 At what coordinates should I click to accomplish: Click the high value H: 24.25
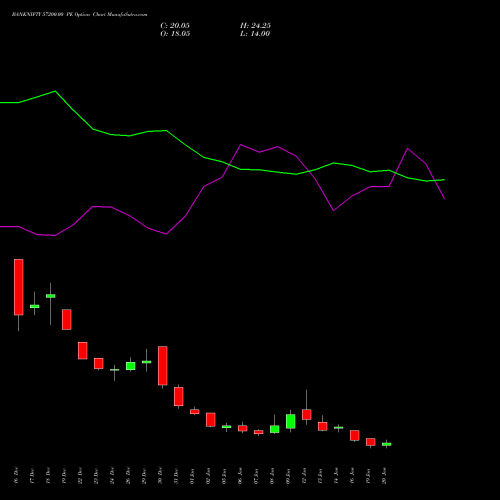[x=255, y=26]
